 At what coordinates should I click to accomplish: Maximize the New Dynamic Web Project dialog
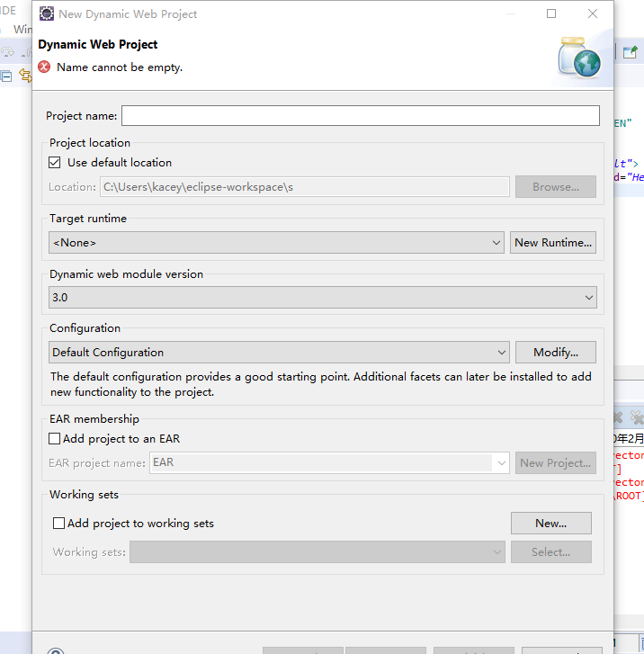551,13
